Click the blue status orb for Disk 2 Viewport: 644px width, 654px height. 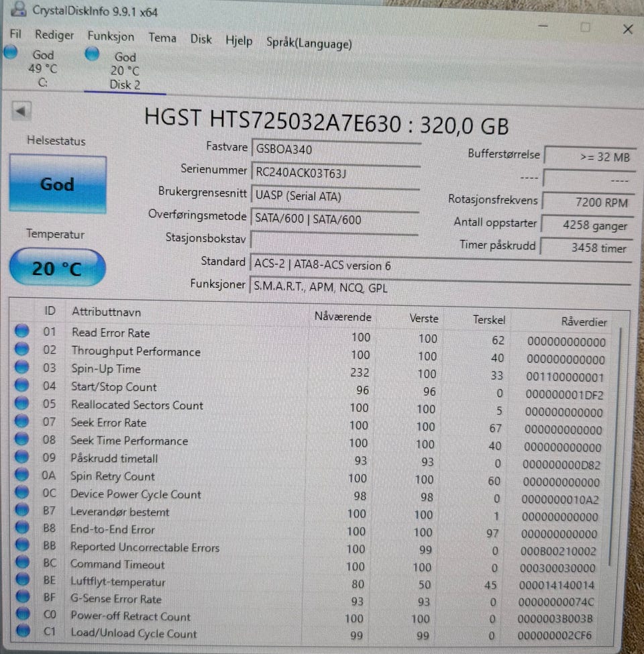tap(92, 54)
